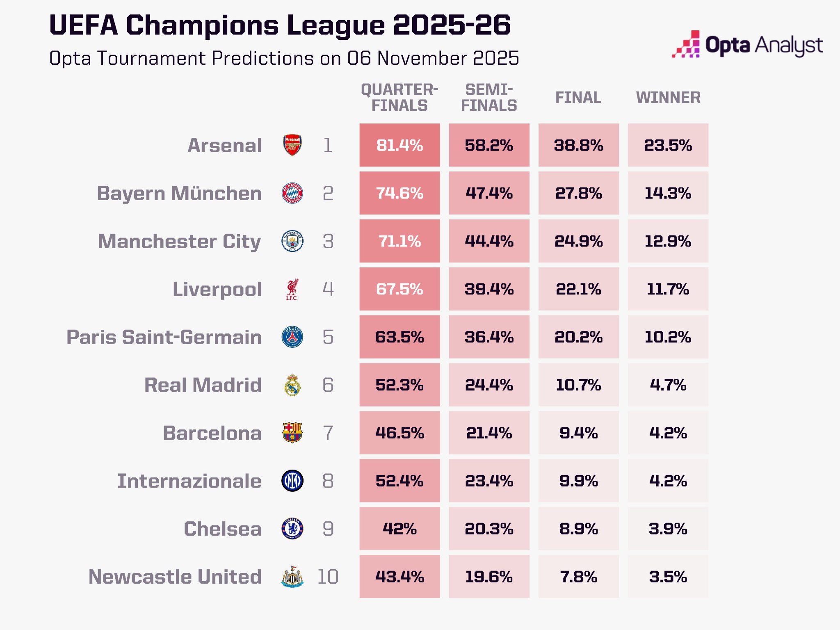Click the Chelsea club crest

(292, 529)
